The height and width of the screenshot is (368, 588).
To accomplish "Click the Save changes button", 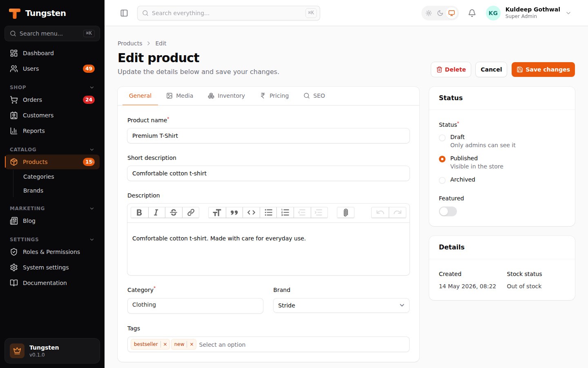I will click(543, 70).
